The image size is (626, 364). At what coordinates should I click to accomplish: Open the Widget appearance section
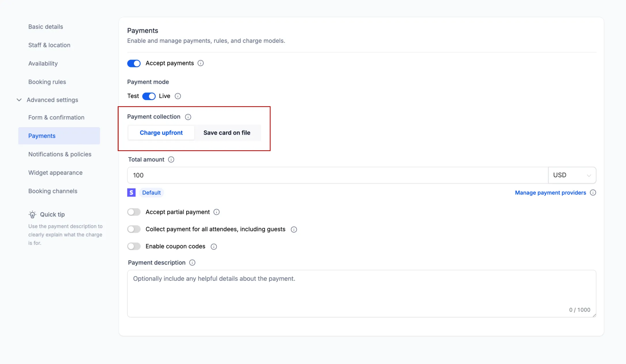55,173
